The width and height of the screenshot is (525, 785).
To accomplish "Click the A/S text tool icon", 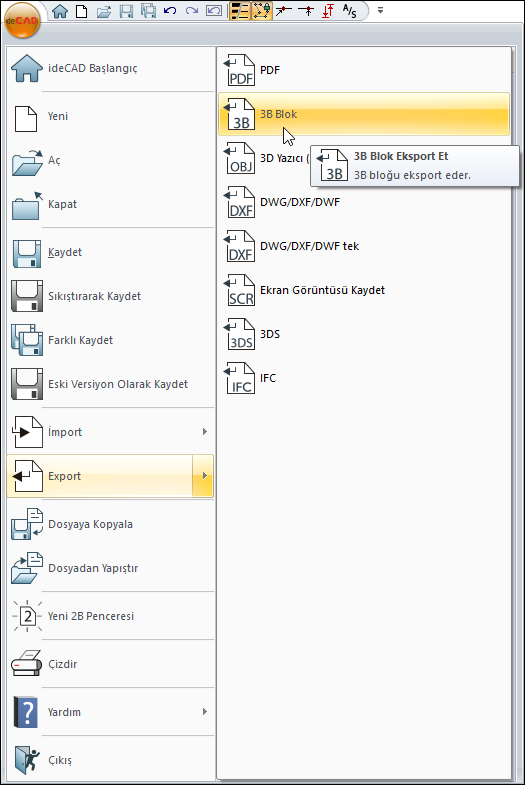I will 349,11.
